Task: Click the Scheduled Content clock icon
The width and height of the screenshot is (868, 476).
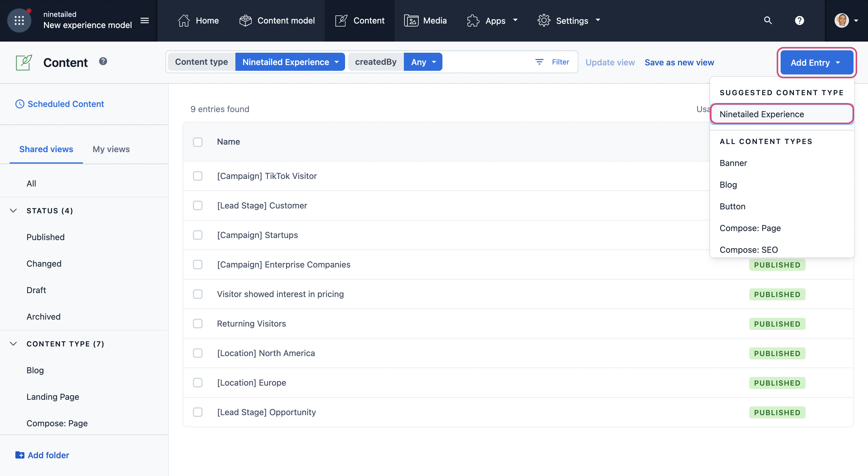Action: coord(20,104)
